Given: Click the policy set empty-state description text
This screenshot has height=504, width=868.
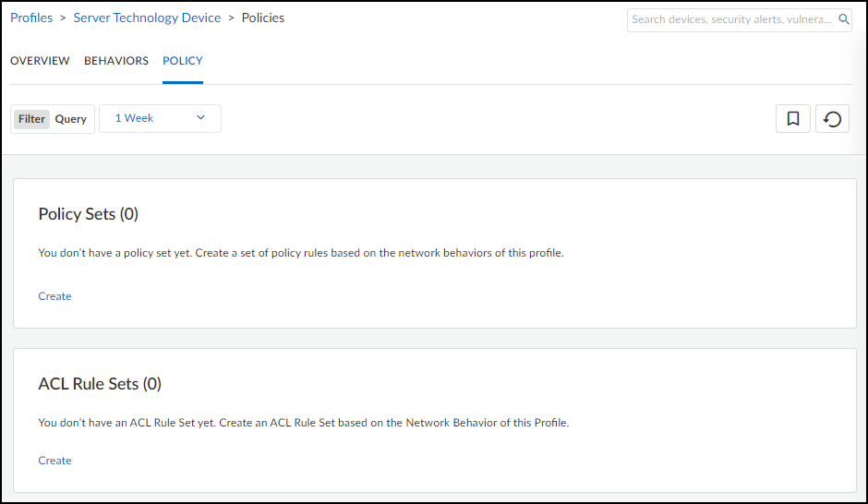Looking at the screenshot, I should point(300,253).
